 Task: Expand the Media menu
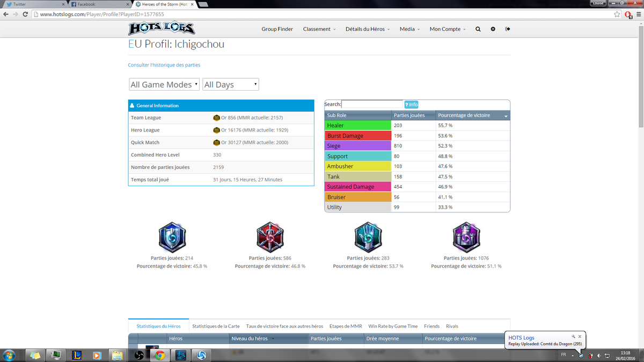tap(409, 29)
